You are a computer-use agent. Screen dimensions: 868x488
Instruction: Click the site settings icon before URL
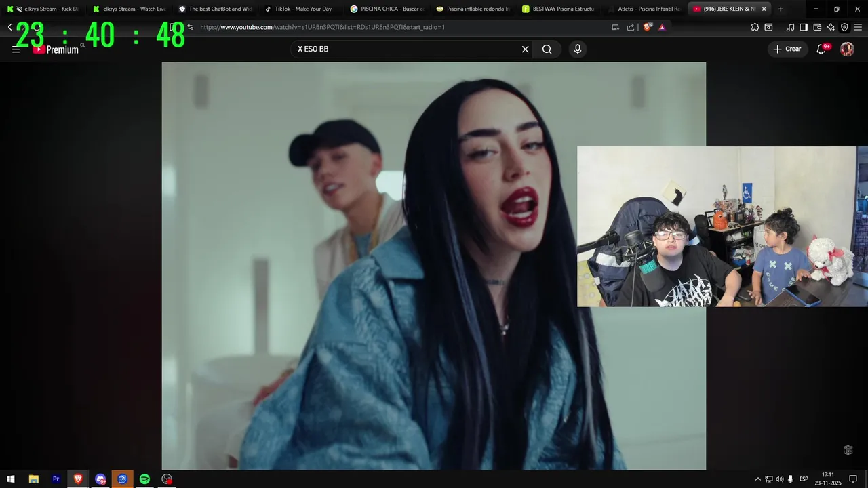pos(190,27)
